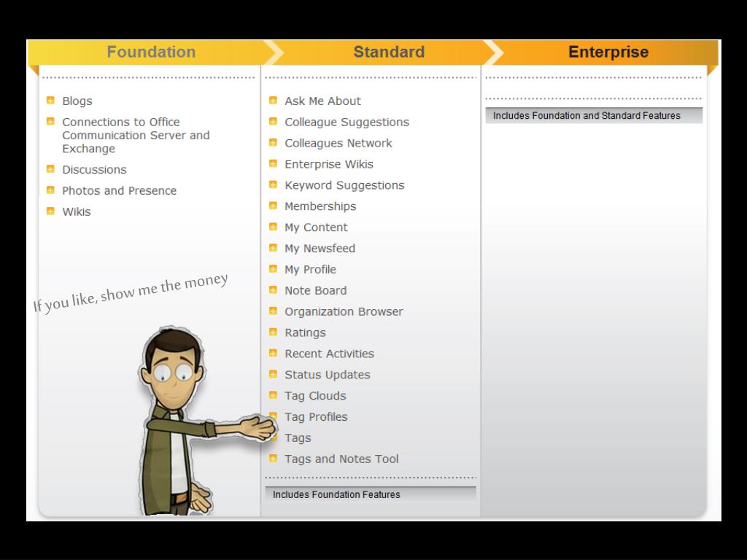Click Connections to Office Communication Server text
The image size is (747, 560).
[x=136, y=135]
